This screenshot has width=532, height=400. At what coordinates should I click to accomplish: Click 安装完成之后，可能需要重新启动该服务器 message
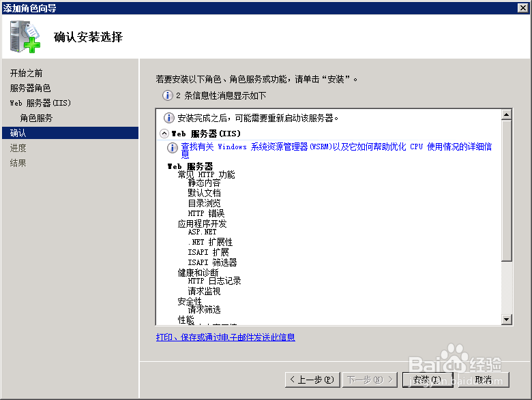[258, 118]
